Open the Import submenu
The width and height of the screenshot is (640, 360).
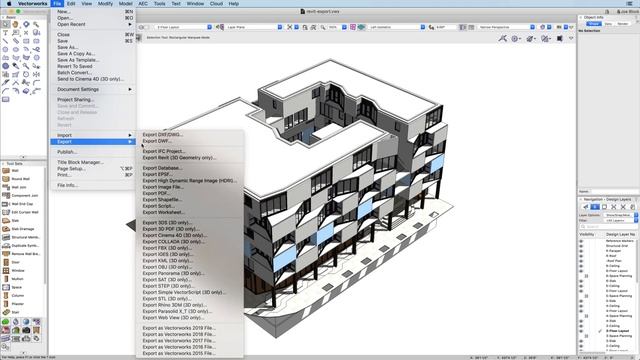93,135
